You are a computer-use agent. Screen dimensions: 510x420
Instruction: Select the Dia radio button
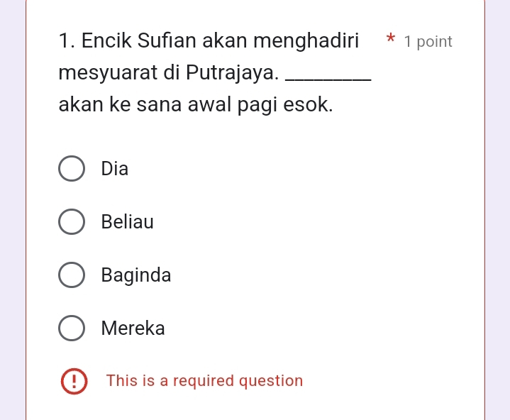tap(70, 169)
